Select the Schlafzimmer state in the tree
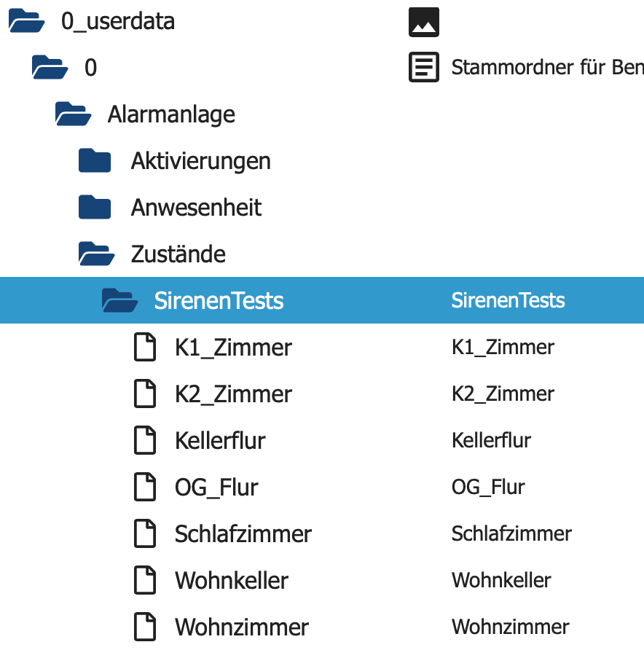 (x=243, y=533)
